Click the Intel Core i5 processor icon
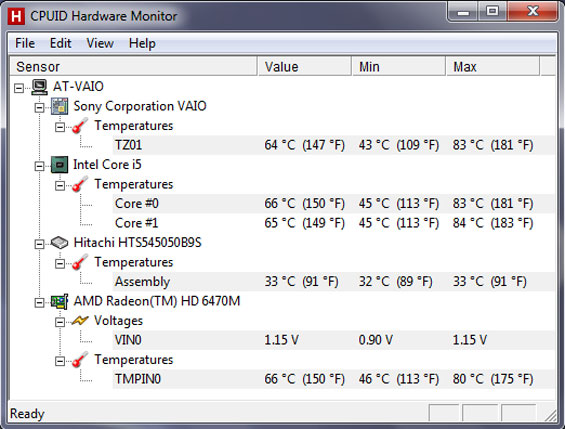565x429 pixels. 59,165
